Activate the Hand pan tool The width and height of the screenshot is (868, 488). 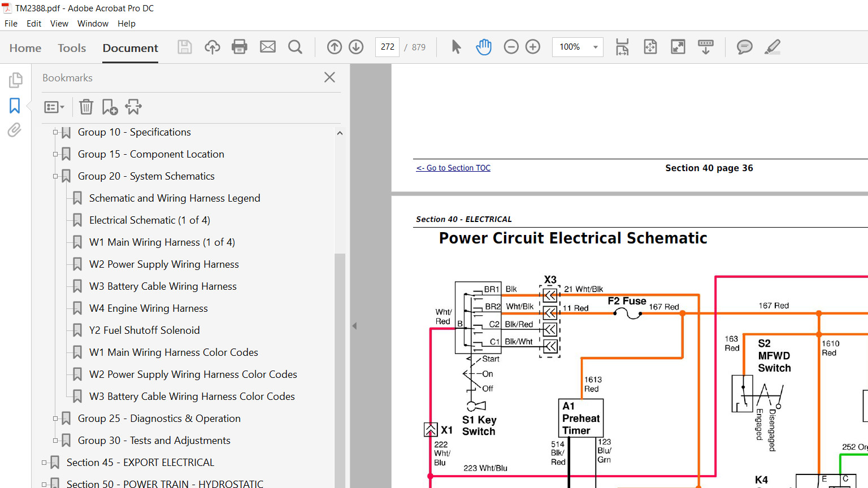(484, 47)
